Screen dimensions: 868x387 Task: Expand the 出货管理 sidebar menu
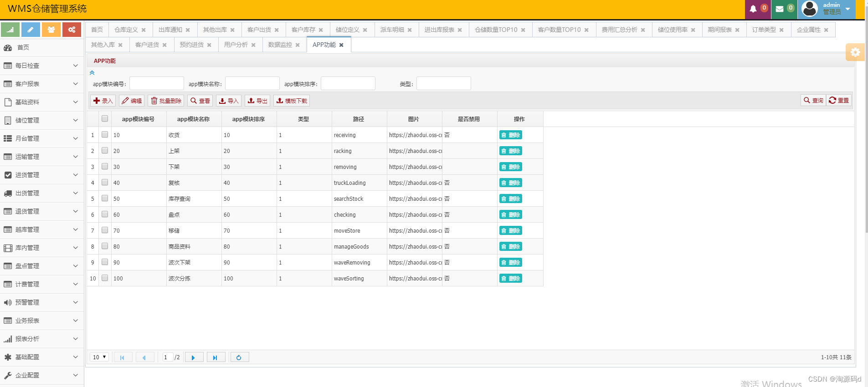point(42,193)
